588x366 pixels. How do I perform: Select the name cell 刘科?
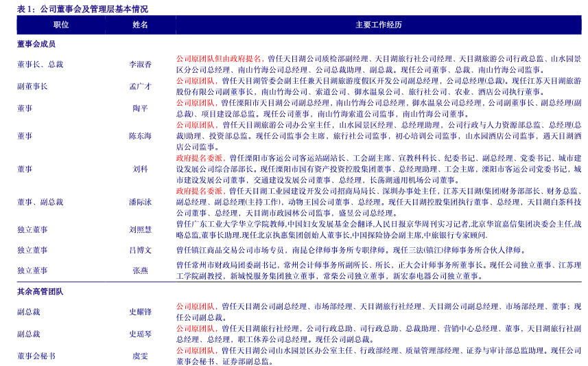(141, 169)
